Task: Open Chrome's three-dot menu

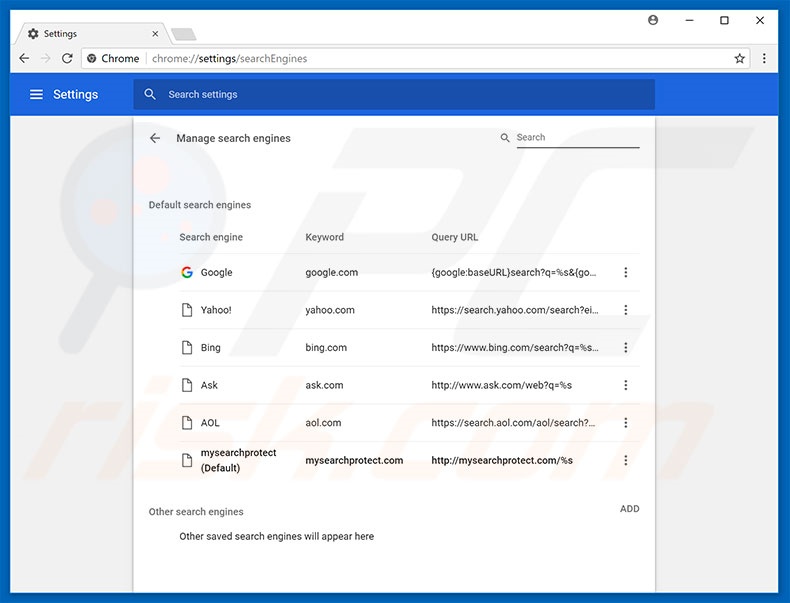Action: 764,58
